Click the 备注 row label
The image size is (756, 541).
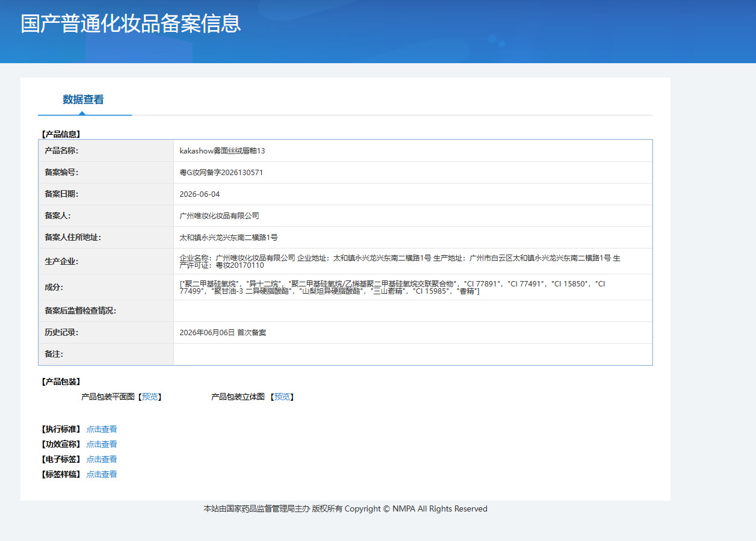pos(54,354)
